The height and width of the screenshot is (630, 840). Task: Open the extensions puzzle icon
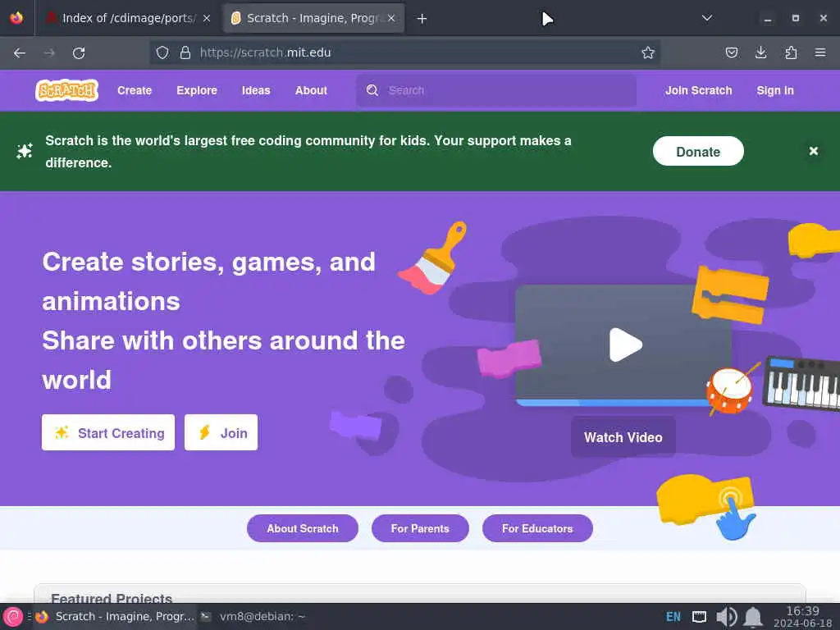coord(791,52)
